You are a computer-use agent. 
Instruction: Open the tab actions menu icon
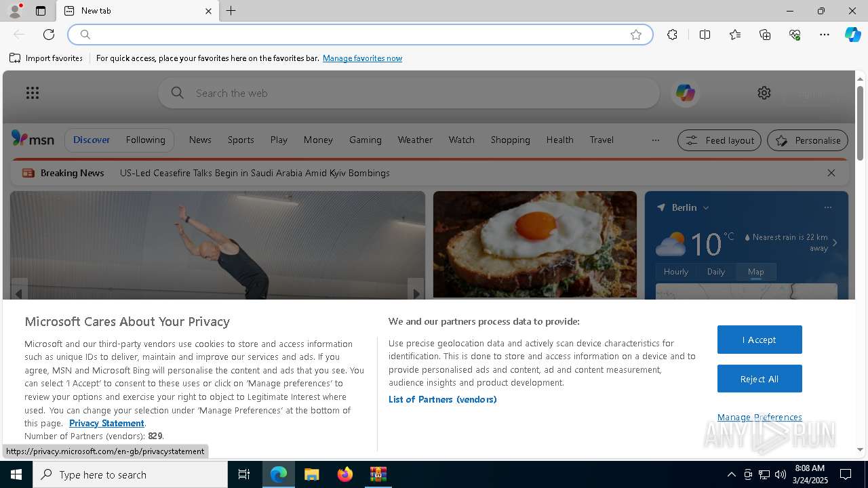tap(41, 11)
